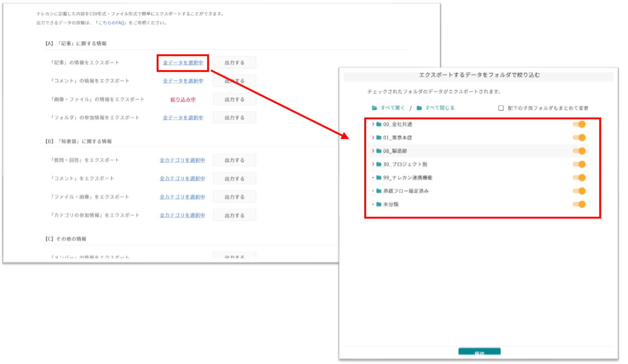Screen dimensions: 628x364
Task: Expand the 30_プロジェクト別 folder arrow
Action: coord(373,165)
